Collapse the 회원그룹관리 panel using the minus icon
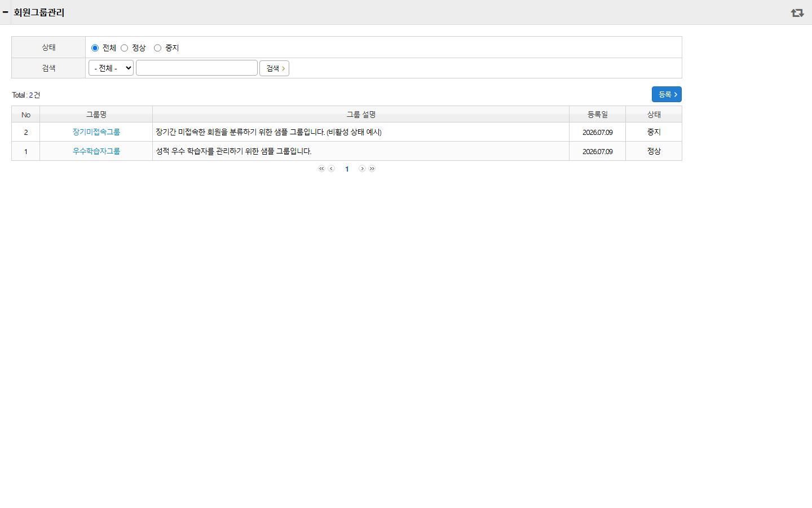812x508 pixels. pos(5,12)
